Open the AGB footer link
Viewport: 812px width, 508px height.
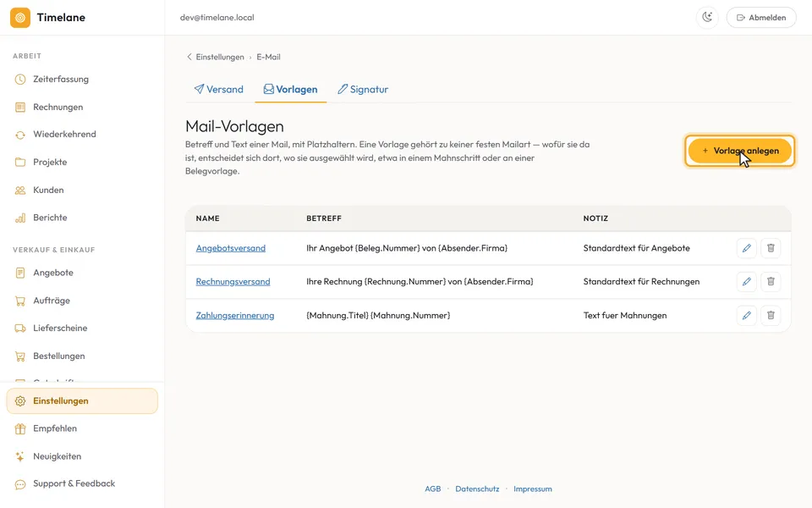coord(433,489)
